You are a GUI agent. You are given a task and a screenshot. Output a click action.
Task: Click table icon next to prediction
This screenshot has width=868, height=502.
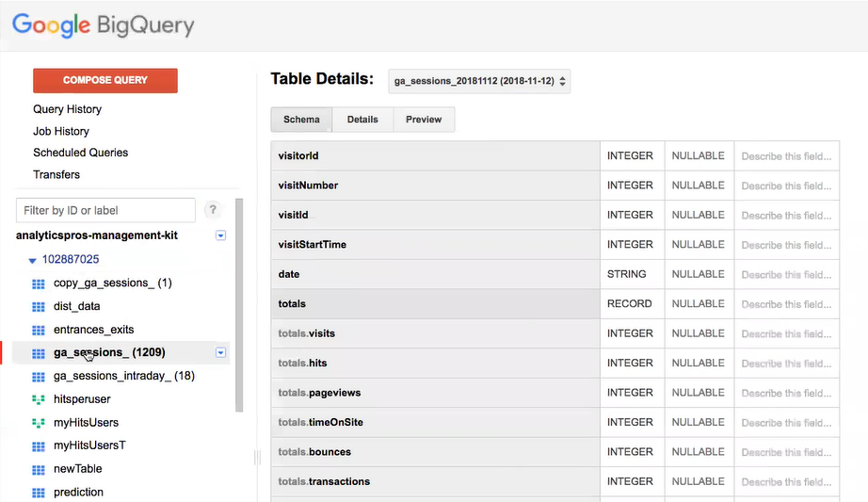point(39,494)
